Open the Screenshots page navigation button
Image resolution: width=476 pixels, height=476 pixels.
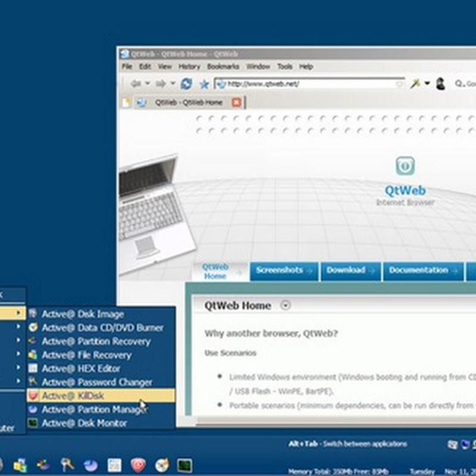point(284,271)
